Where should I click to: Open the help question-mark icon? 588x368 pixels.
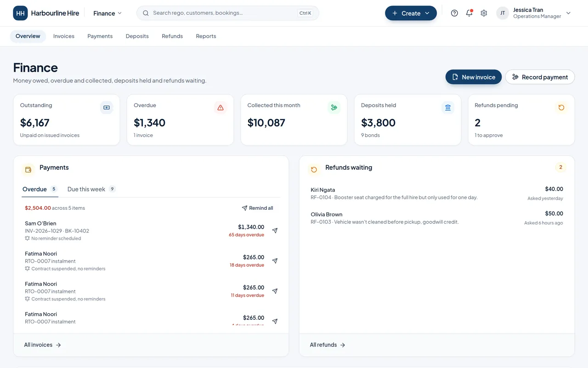(454, 13)
